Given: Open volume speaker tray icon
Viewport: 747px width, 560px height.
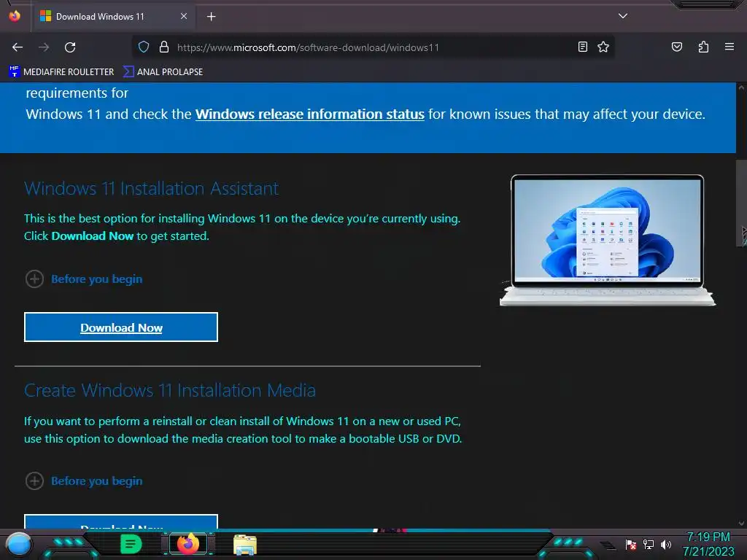Looking at the screenshot, I should pos(665,545).
